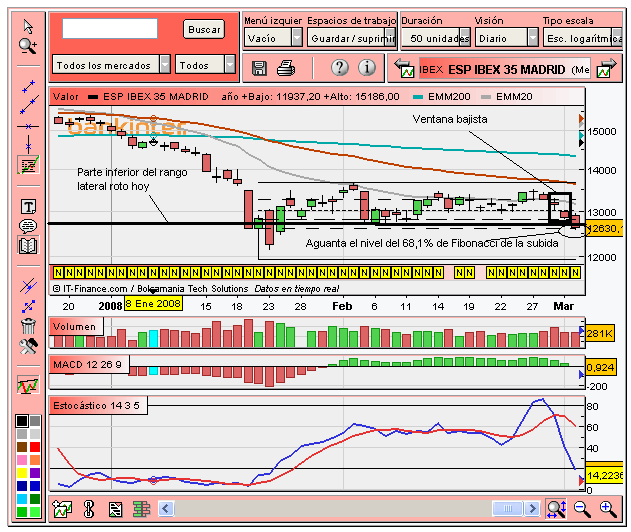Open the Visión 'Diario' dropdown
Viewport: 631px width, 532px height.
(507, 38)
